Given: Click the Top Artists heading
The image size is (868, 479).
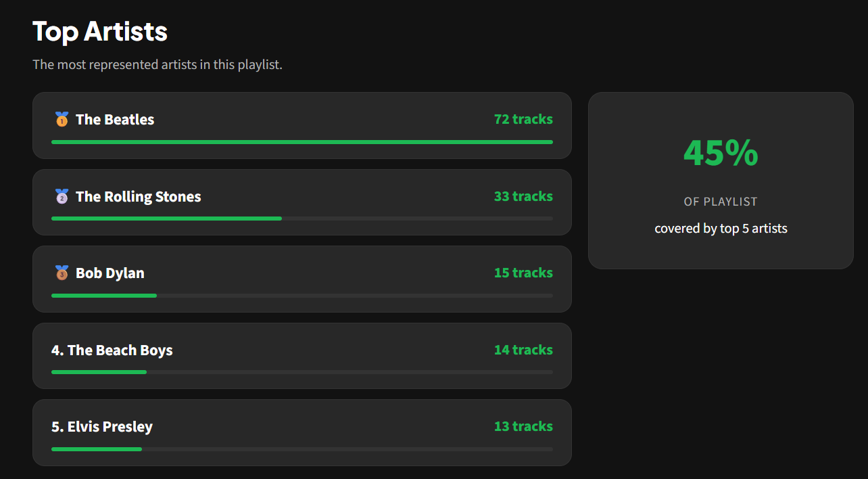Looking at the screenshot, I should [100, 32].
